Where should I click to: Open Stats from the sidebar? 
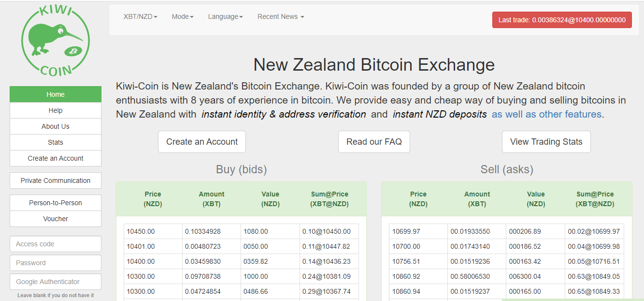(56, 142)
